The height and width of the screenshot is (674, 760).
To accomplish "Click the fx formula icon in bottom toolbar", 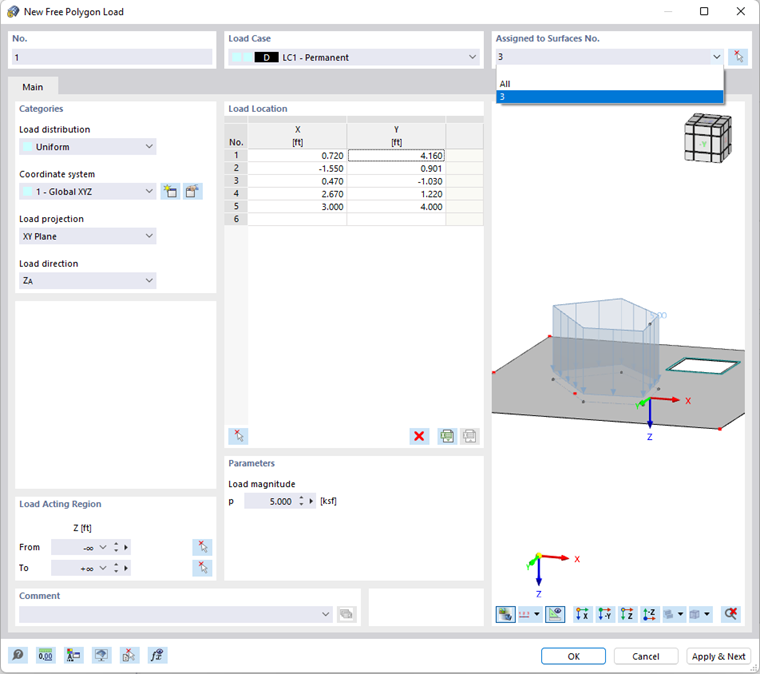I will click(x=157, y=656).
